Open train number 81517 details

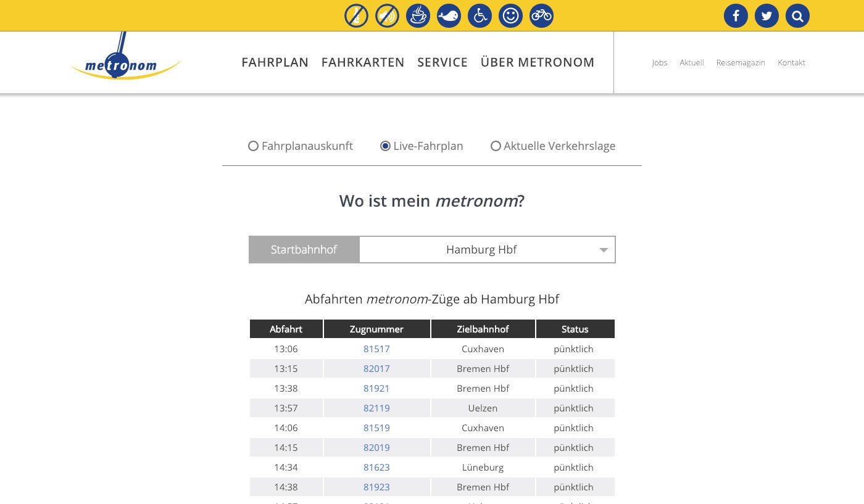pos(376,349)
